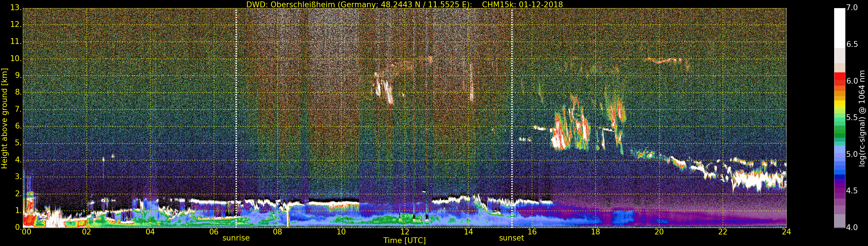Click the '3.' height tick label
This screenshot has height=246, width=868.
point(18,177)
